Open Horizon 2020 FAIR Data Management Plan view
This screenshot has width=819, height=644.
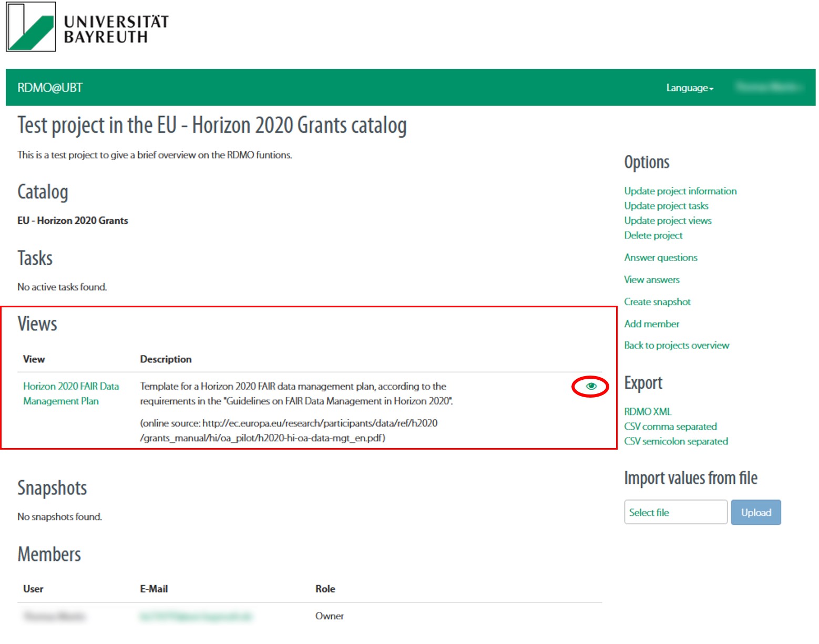[71, 393]
